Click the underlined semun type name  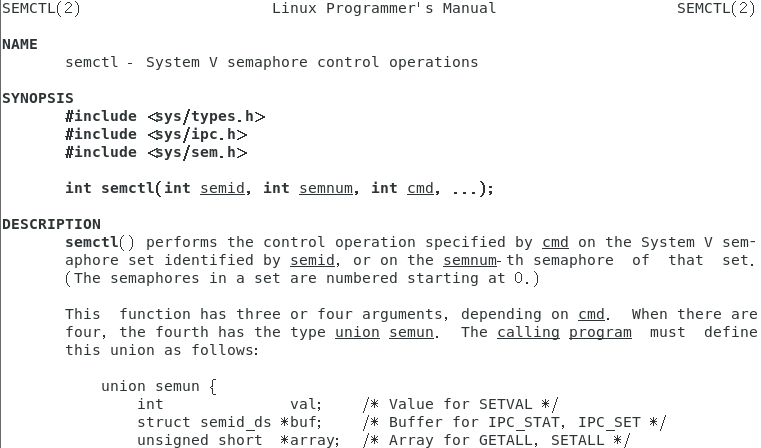411,332
